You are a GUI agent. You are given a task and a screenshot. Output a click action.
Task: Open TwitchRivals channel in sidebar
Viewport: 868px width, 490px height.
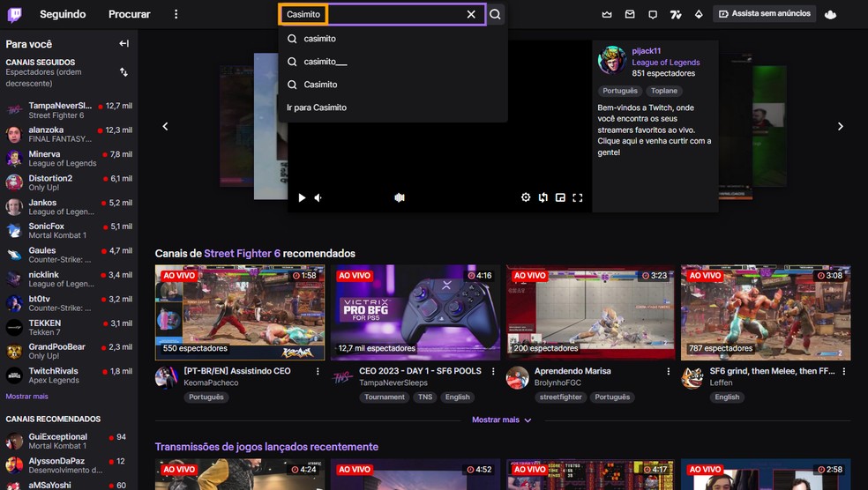point(69,375)
